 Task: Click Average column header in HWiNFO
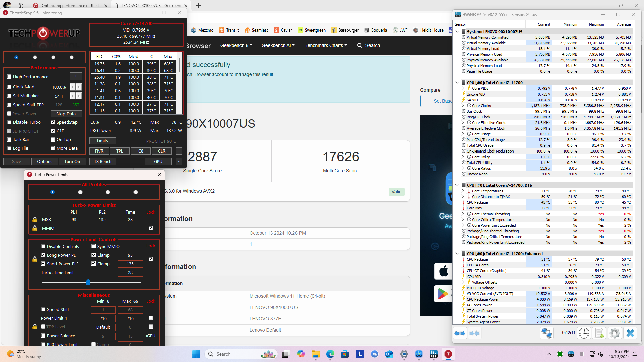tap(624, 24)
